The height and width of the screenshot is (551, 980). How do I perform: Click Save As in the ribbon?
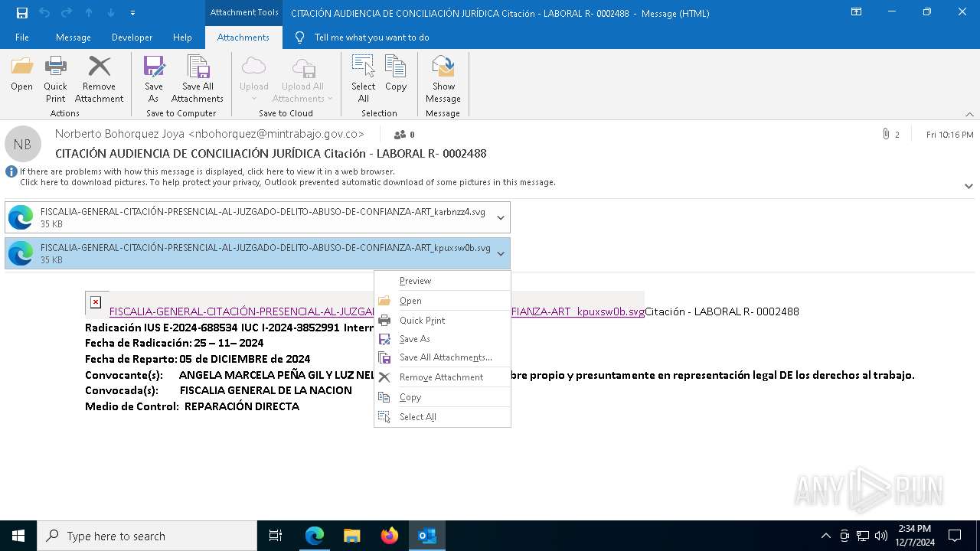click(154, 79)
